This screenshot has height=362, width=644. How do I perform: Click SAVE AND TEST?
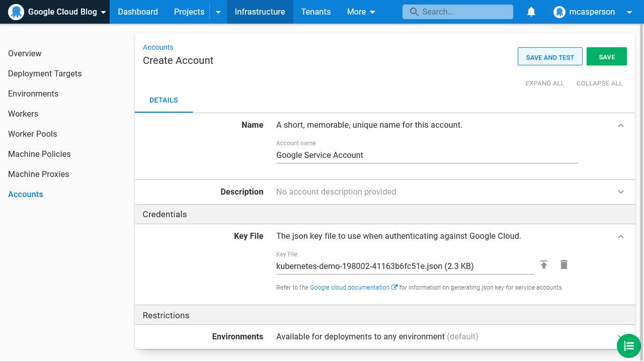pos(550,56)
